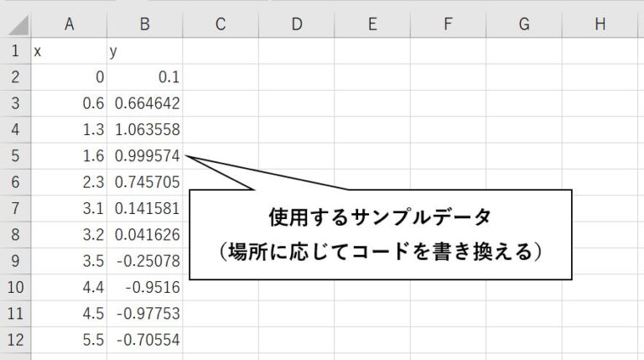Select the cell showing 0.999574
Viewport: 644px width, 360px height.
tap(144, 156)
